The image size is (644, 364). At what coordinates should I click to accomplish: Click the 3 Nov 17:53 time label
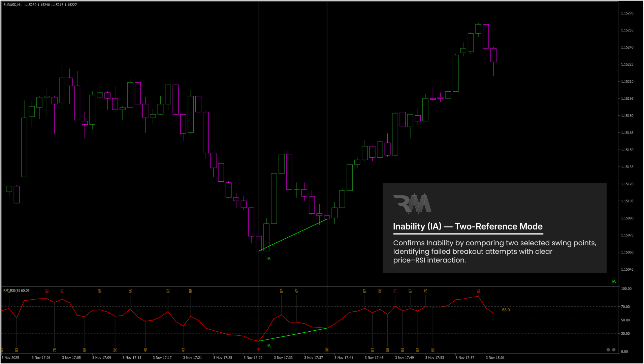pyautogui.click(x=435, y=358)
